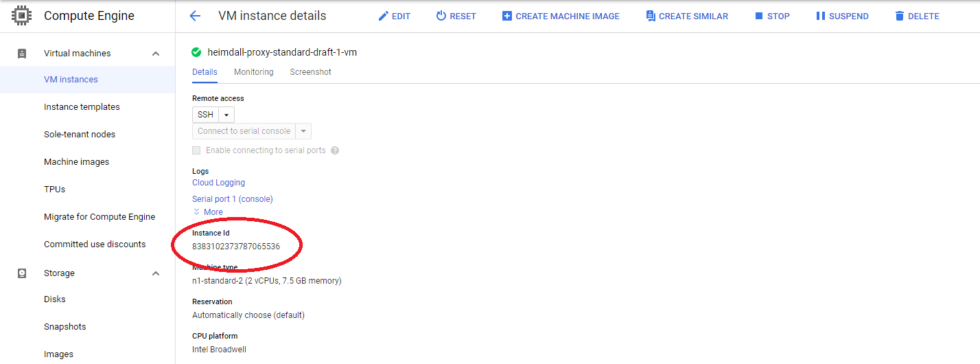Click the Edit pencil icon
The width and height of the screenshot is (980, 364).
click(x=384, y=16)
